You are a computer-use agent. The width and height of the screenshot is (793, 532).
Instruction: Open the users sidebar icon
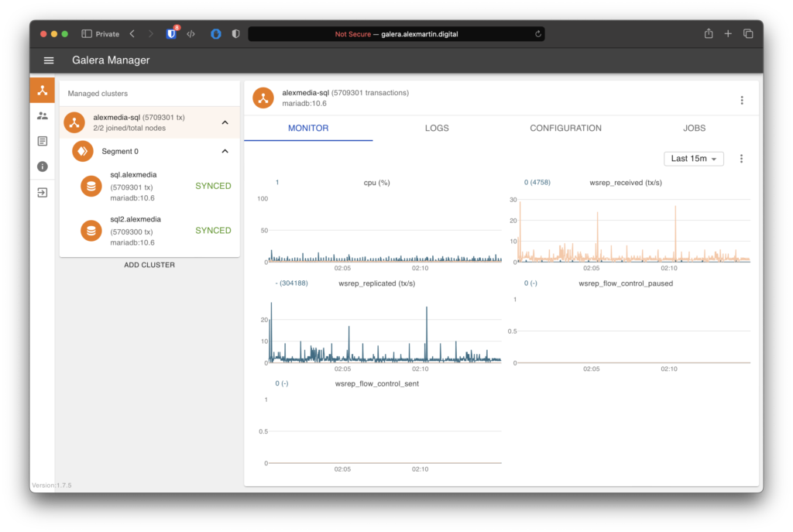pyautogui.click(x=43, y=116)
